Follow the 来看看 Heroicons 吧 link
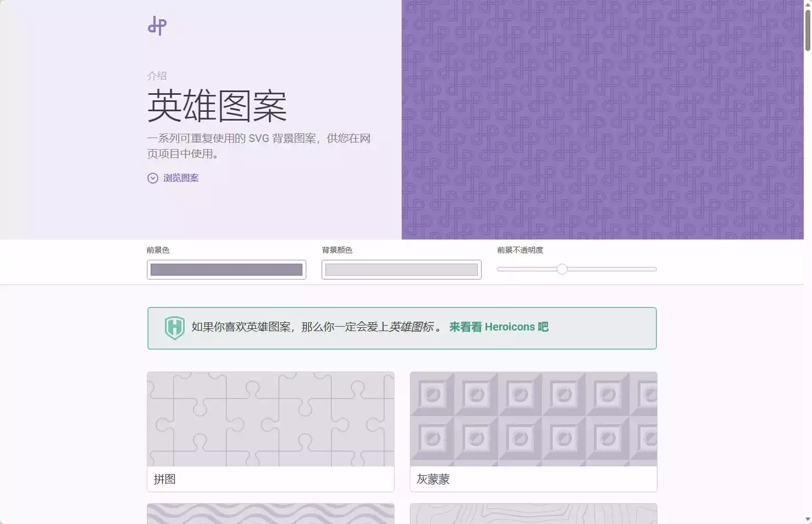Viewport: 812px width, 524px height. (499, 327)
